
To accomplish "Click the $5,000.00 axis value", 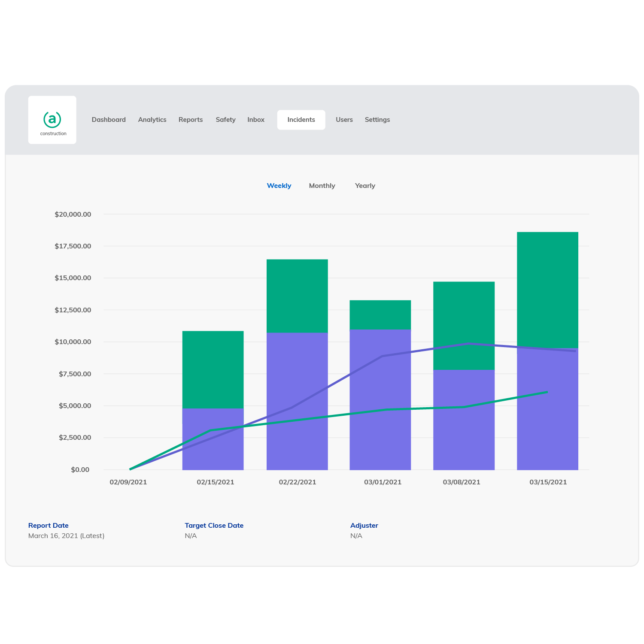I will pyautogui.click(x=75, y=406).
